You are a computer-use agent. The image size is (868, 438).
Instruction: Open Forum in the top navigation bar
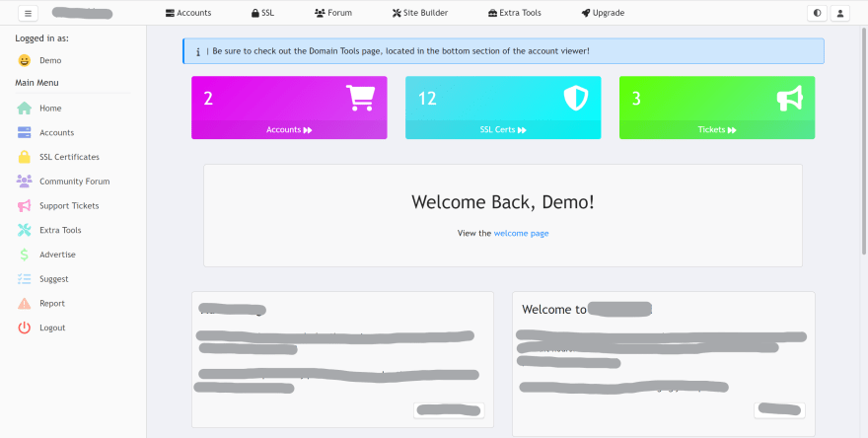click(x=333, y=13)
